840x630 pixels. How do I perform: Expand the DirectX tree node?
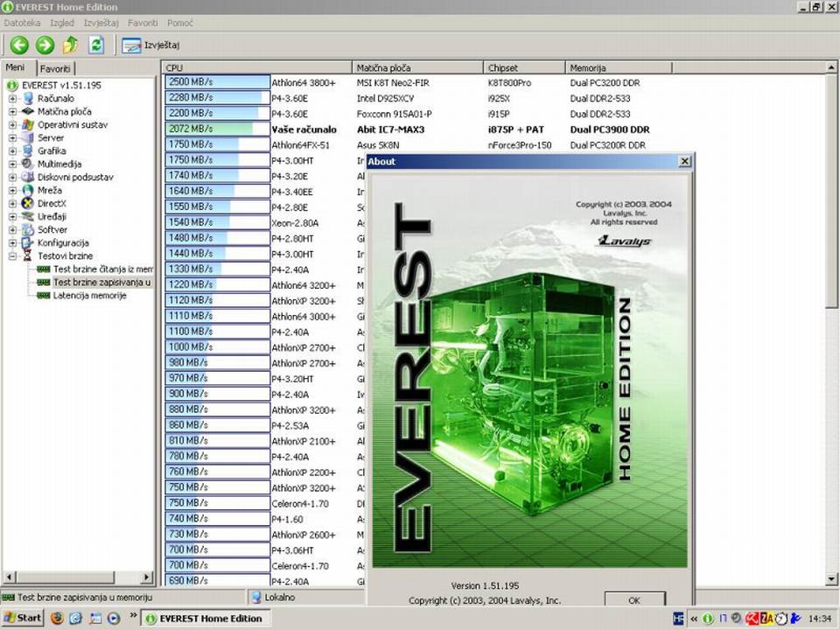pos(13,204)
